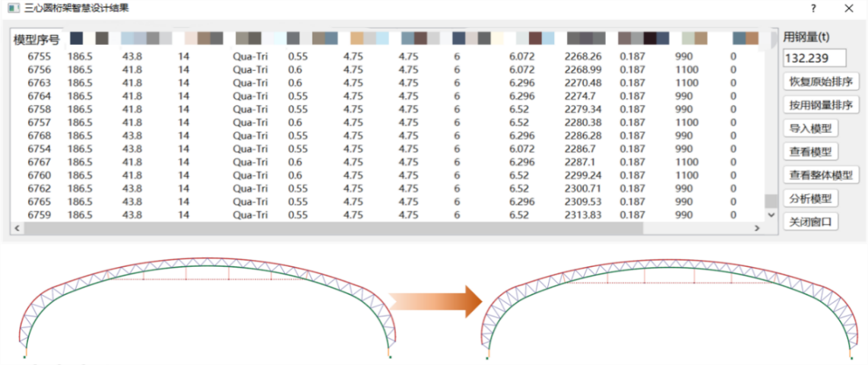Click the 导入模型 button

[x=810, y=129]
